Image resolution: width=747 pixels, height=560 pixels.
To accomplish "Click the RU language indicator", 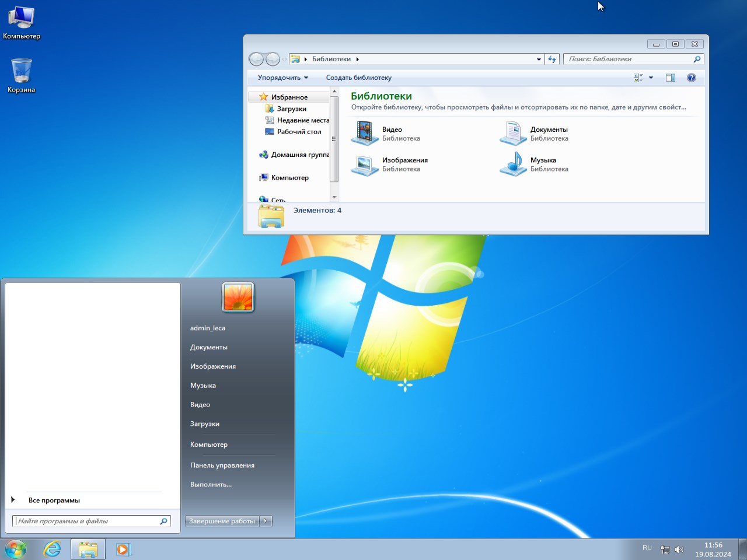I will [x=647, y=548].
